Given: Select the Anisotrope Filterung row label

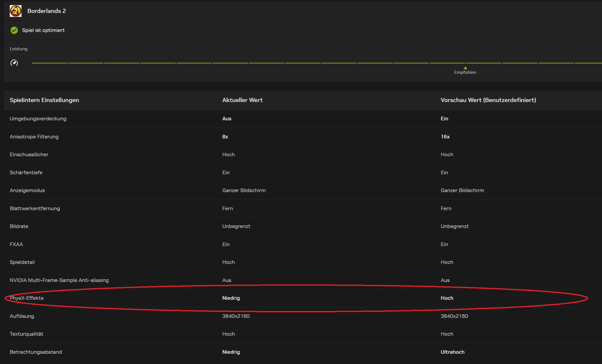Looking at the screenshot, I should [34, 137].
